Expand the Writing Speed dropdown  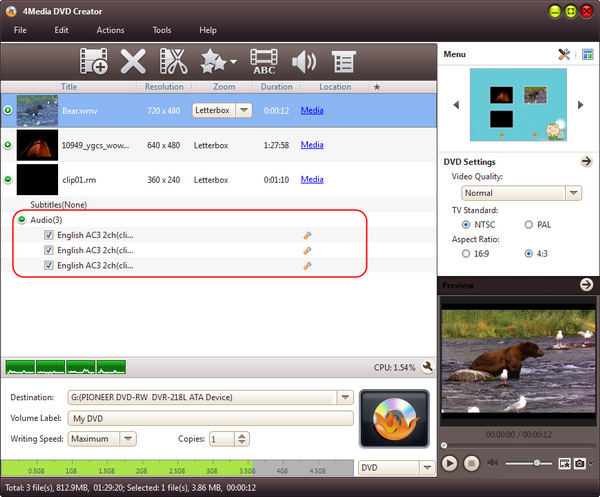128,438
